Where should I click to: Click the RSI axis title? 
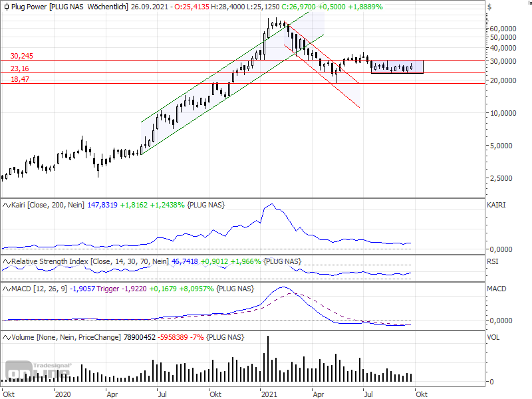[493, 261]
